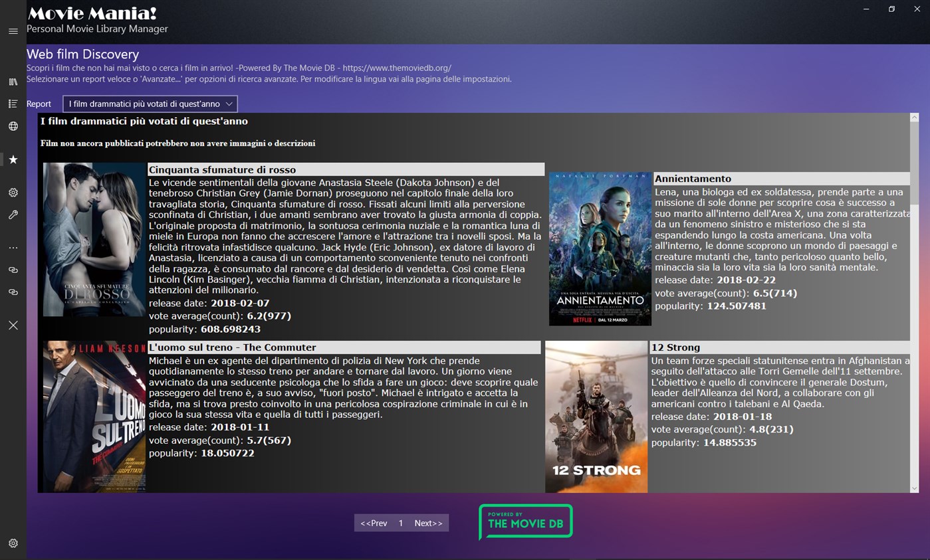Click the 12 Strong poster thumbnail
Image resolution: width=930 pixels, height=560 pixels.
(x=596, y=417)
